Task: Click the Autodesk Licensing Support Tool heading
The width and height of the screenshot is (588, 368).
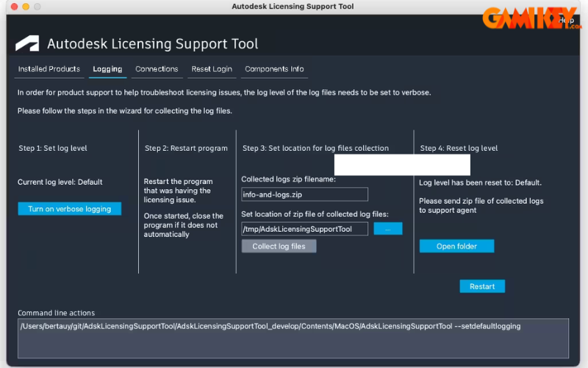Action: click(153, 44)
